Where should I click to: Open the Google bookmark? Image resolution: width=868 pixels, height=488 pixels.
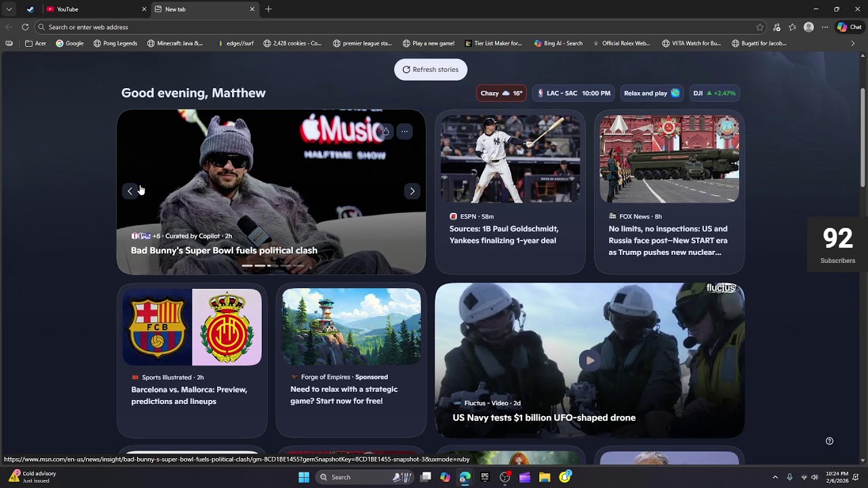(70, 43)
